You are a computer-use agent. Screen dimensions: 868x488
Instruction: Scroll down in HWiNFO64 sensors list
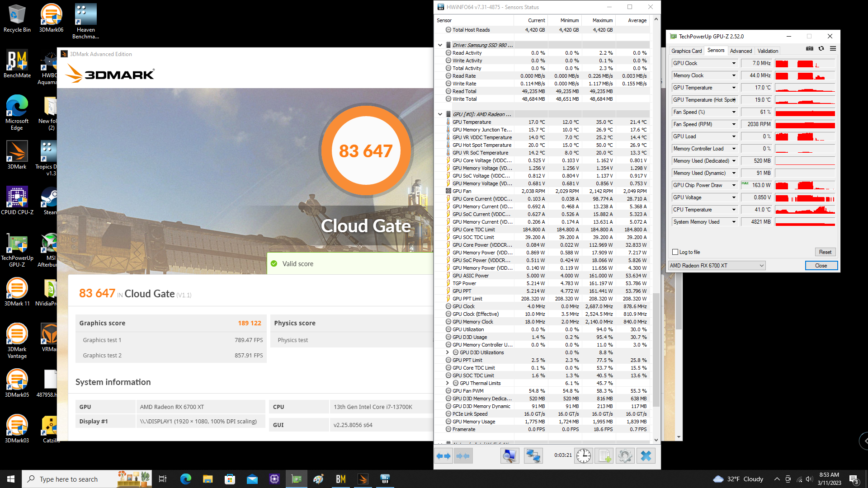point(656,439)
